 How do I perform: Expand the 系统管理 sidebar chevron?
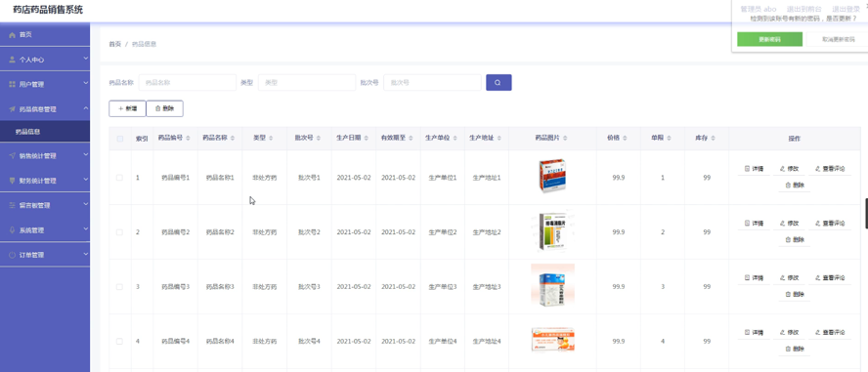pyautogui.click(x=86, y=228)
